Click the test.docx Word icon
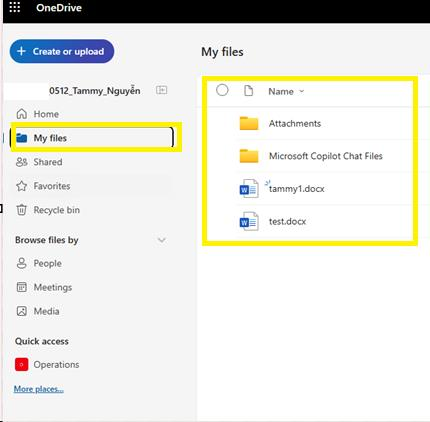430x422 pixels. pos(249,221)
